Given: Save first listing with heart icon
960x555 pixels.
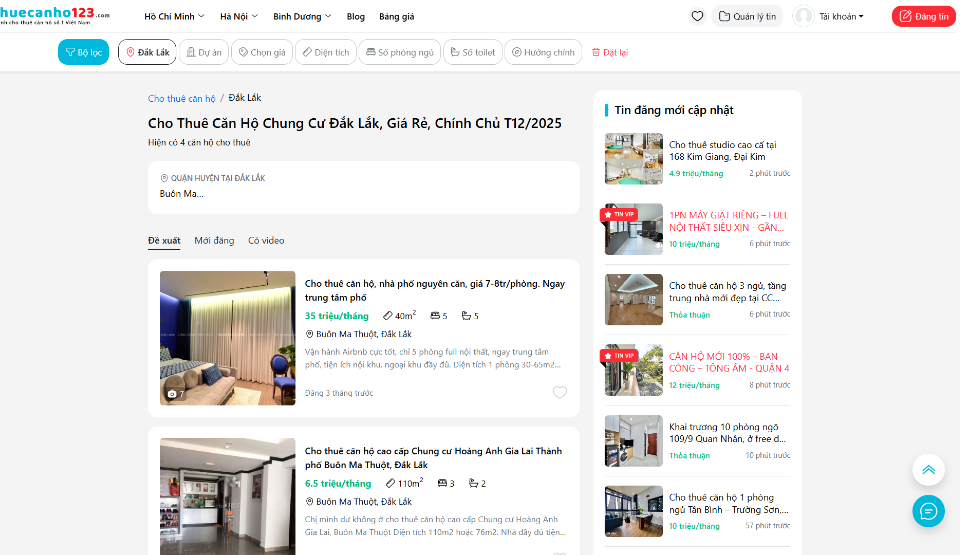Looking at the screenshot, I should (560, 392).
